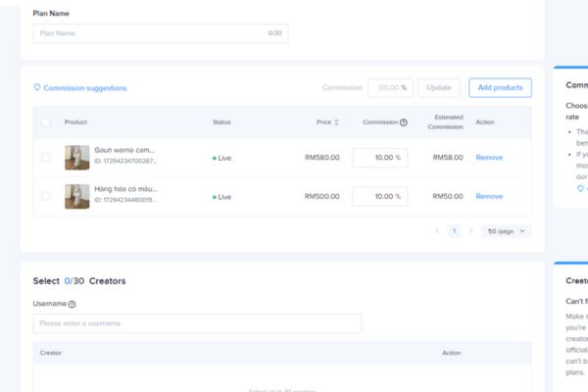
Task: Go to previous page arrow in pagination
Action: point(437,231)
